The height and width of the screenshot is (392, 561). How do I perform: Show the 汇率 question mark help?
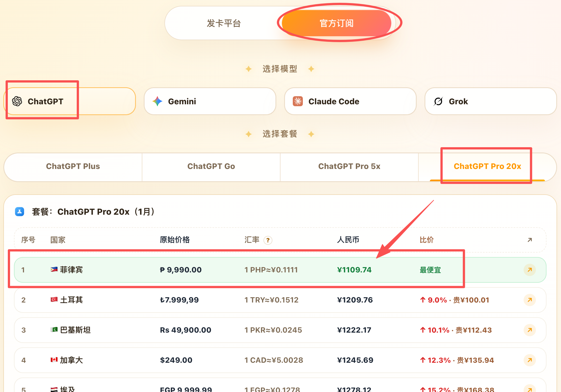tap(268, 240)
